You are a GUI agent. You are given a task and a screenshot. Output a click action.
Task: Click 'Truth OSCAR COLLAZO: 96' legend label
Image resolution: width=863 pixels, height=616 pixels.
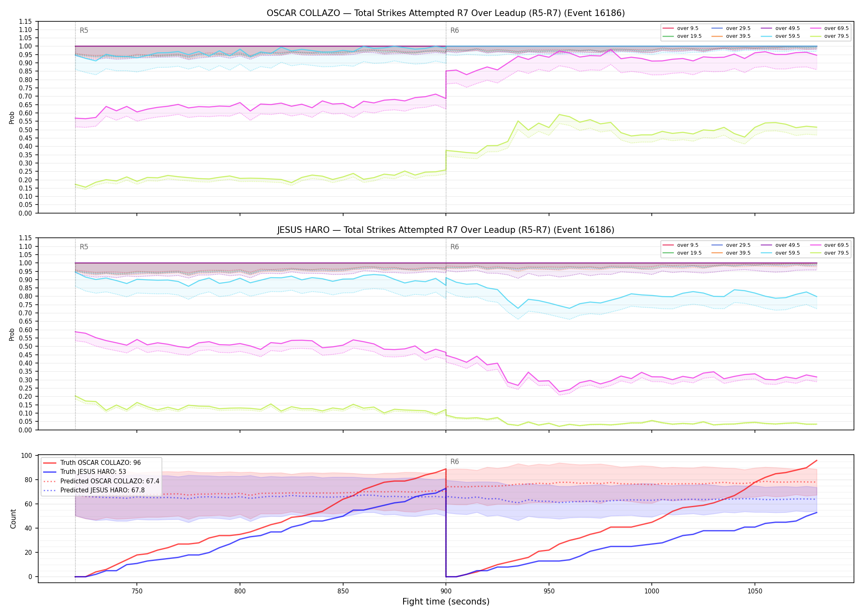[100, 463]
